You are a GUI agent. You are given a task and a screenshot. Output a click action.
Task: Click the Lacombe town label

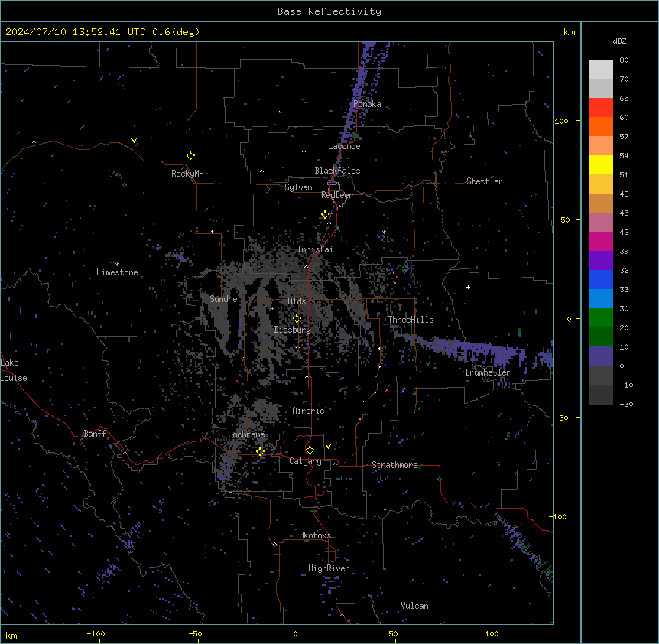click(344, 146)
